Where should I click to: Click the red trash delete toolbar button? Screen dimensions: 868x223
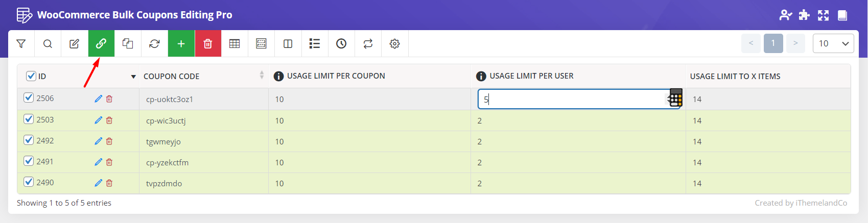pos(208,44)
